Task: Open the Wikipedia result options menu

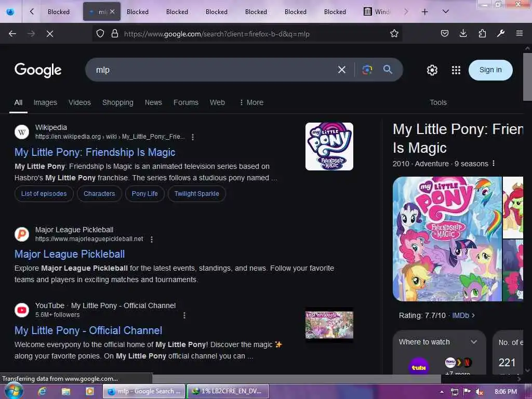Action: (x=193, y=137)
